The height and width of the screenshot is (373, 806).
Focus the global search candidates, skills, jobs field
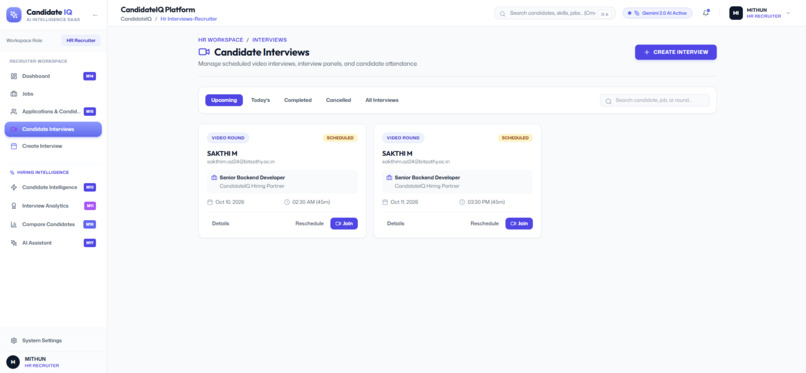[x=555, y=13]
